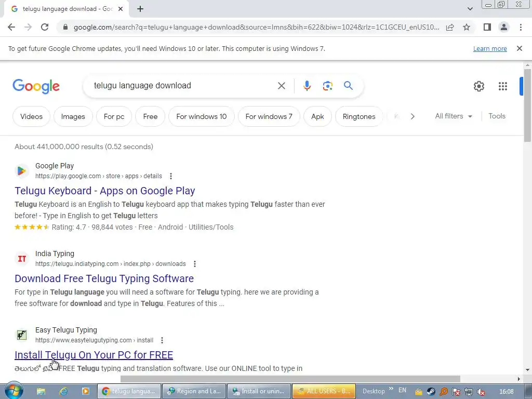The image size is (532, 399).
Task: Switch to Region and Language window
Action: [194, 391]
